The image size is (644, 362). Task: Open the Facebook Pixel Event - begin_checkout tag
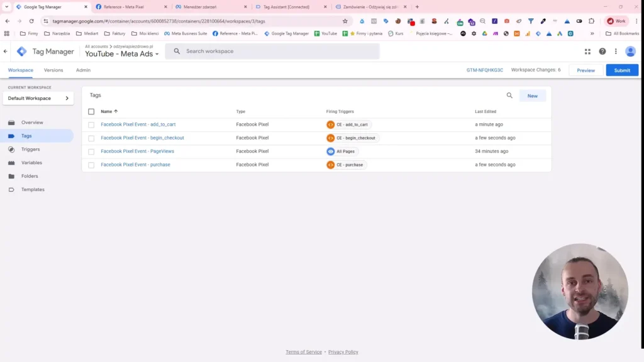point(143,138)
